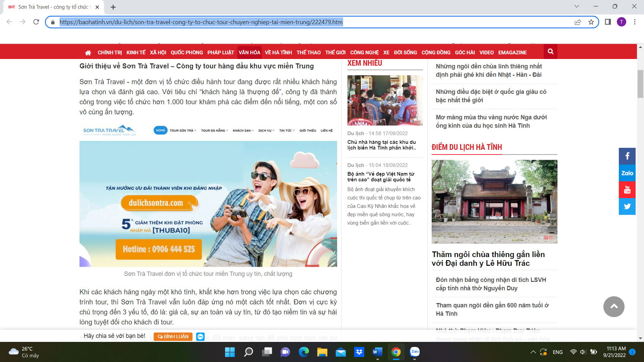644x362 pixels.
Task: Open EMAGAZINE section
Action: (x=513, y=53)
